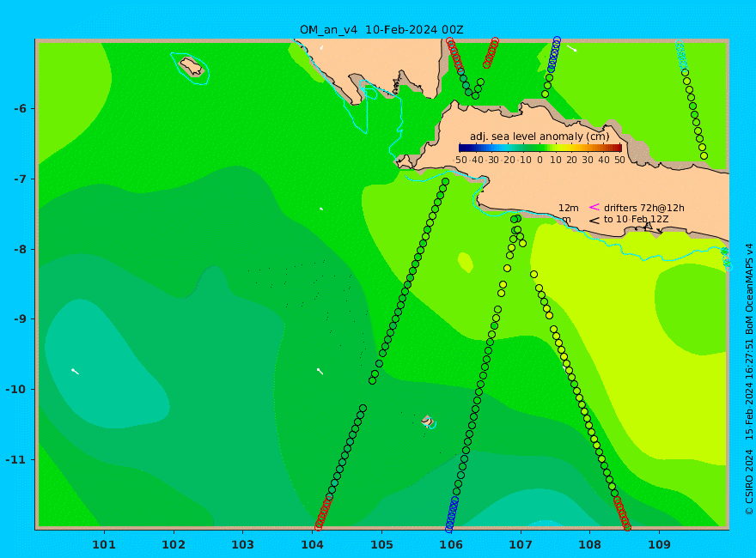Click longitude axis label 108

590,545
